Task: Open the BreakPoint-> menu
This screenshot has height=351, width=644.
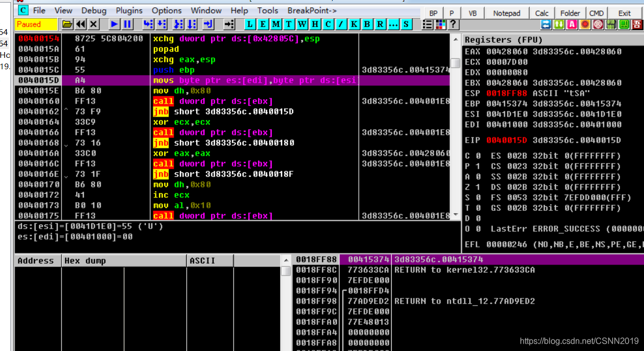Action: pyautogui.click(x=312, y=10)
